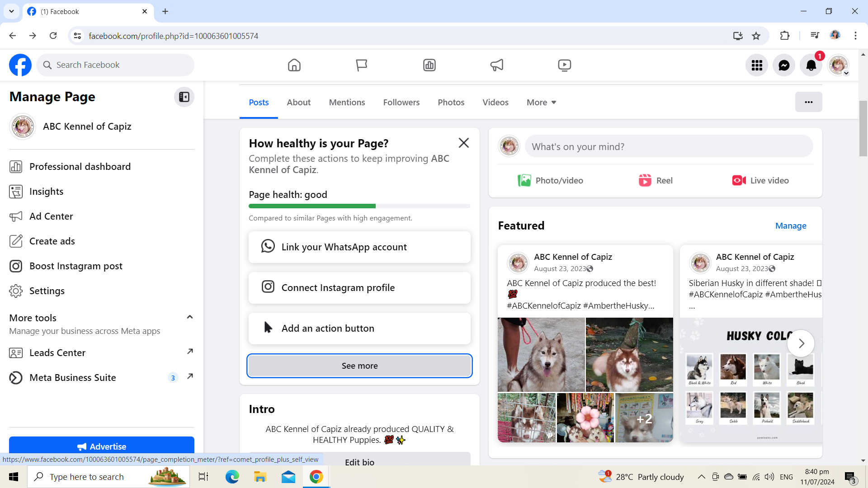Open ABC Kennel of Capiz page name in sidebar
Screen dimensions: 868x488
pyautogui.click(x=87, y=127)
